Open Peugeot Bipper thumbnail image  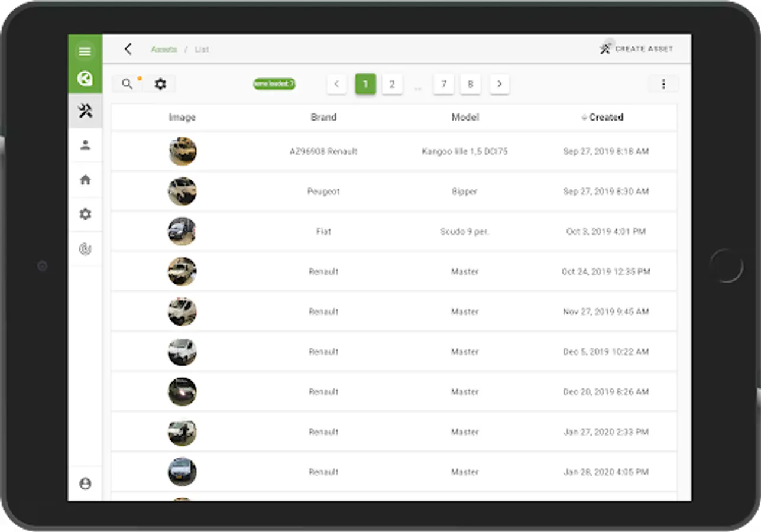pos(182,192)
